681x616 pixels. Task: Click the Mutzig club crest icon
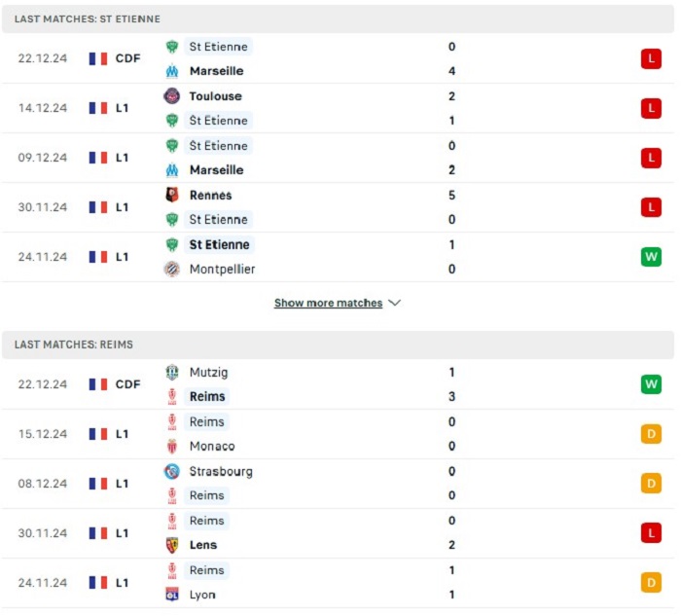click(x=172, y=373)
